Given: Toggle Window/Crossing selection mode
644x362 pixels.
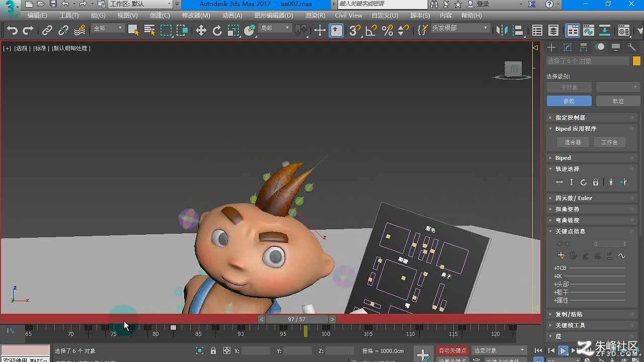Looking at the screenshot, I should [x=182, y=31].
